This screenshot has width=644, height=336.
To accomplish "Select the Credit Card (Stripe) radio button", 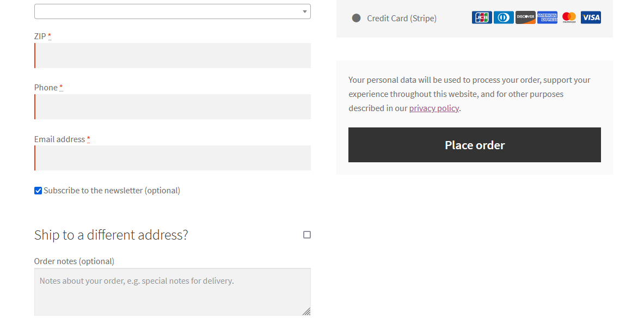I will [x=356, y=18].
